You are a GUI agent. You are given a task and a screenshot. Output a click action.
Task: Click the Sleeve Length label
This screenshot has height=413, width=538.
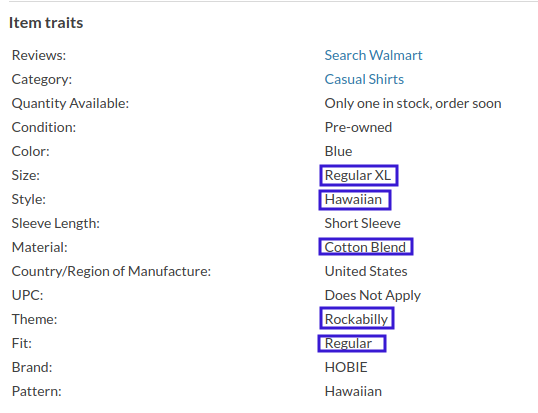click(x=56, y=223)
